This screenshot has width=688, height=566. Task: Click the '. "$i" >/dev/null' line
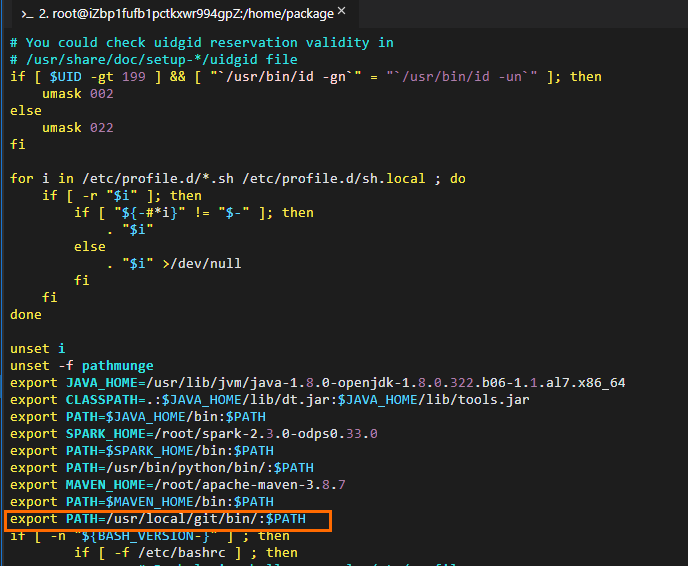tap(174, 264)
